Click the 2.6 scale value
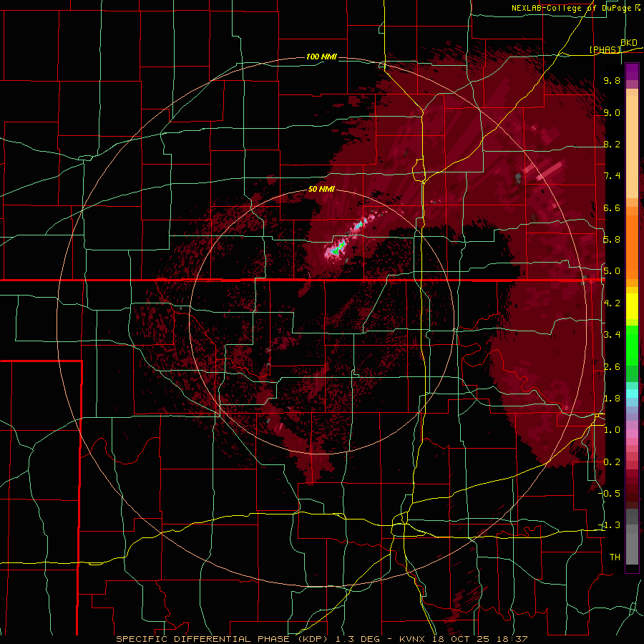 pyautogui.click(x=612, y=367)
